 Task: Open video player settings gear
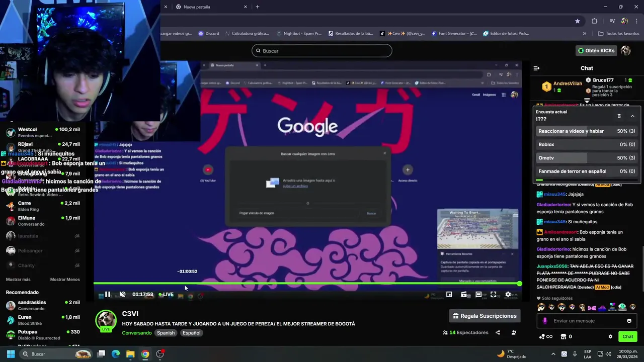point(508,295)
